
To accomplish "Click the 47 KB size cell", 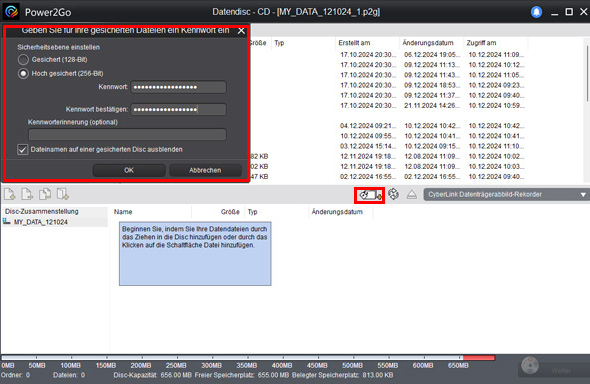I will [x=259, y=176].
